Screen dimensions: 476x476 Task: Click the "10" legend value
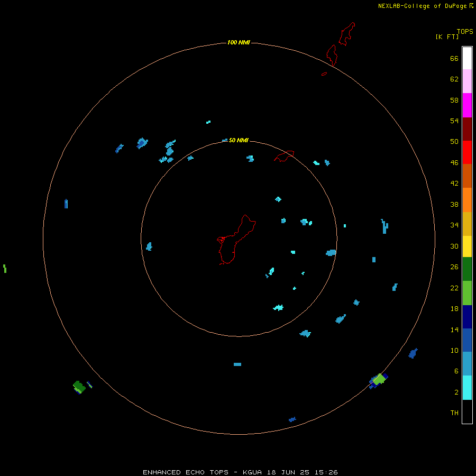coord(454,350)
